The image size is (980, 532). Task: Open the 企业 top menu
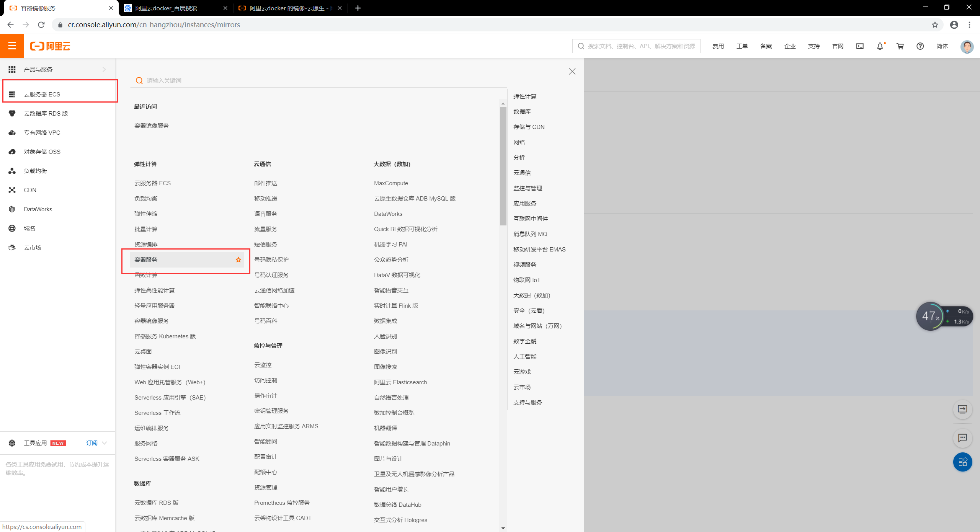point(790,46)
